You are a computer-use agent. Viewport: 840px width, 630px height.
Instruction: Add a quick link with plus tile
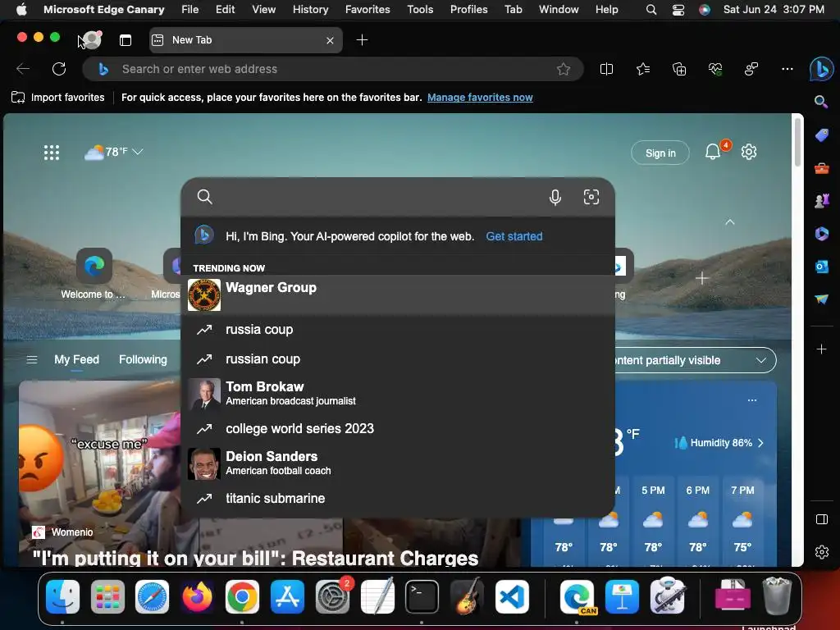click(x=702, y=278)
